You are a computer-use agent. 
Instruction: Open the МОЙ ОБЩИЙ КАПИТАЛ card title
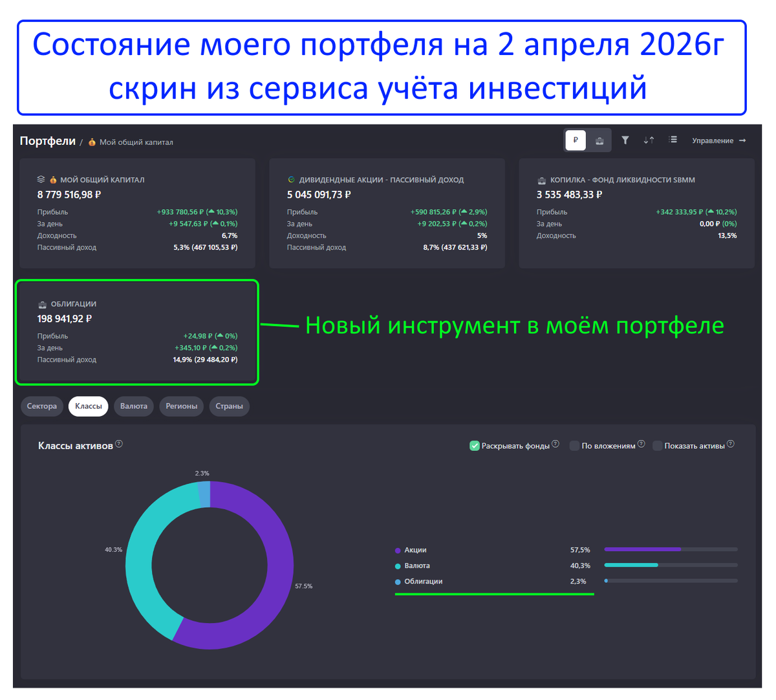point(102,180)
